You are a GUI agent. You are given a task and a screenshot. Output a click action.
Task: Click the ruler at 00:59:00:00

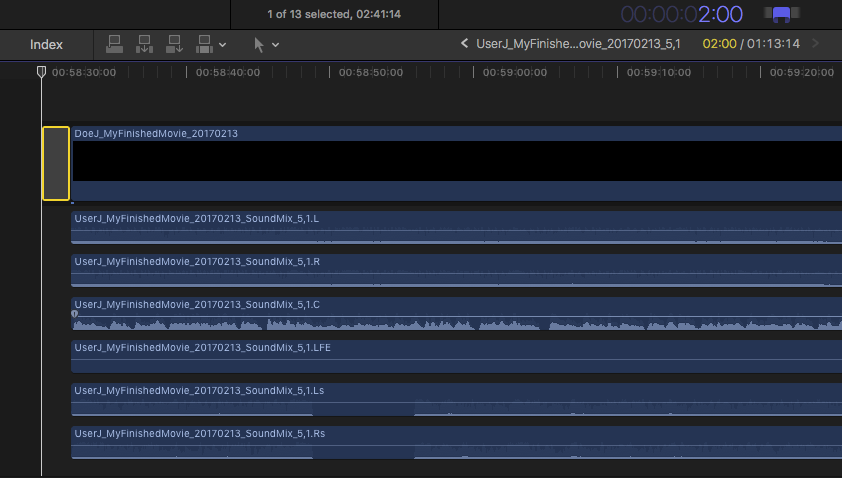[x=515, y=73]
